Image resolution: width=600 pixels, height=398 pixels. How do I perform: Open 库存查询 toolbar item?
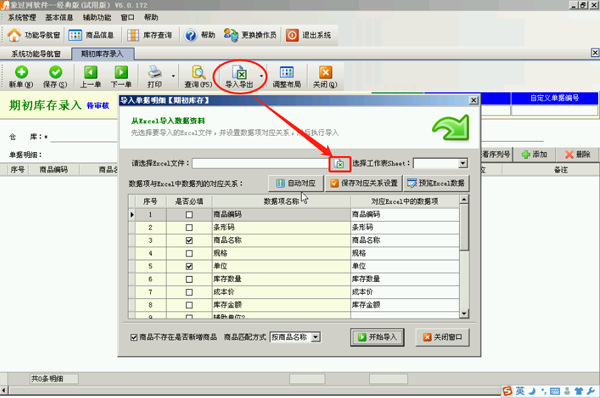149,35
